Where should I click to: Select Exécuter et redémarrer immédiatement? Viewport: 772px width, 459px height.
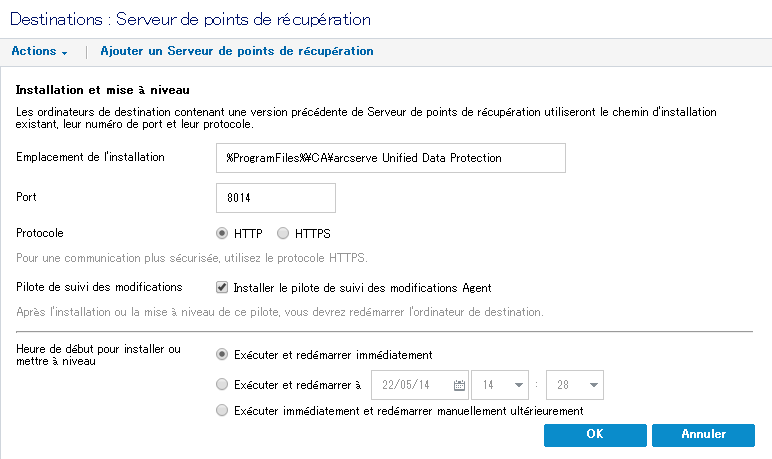(x=223, y=355)
